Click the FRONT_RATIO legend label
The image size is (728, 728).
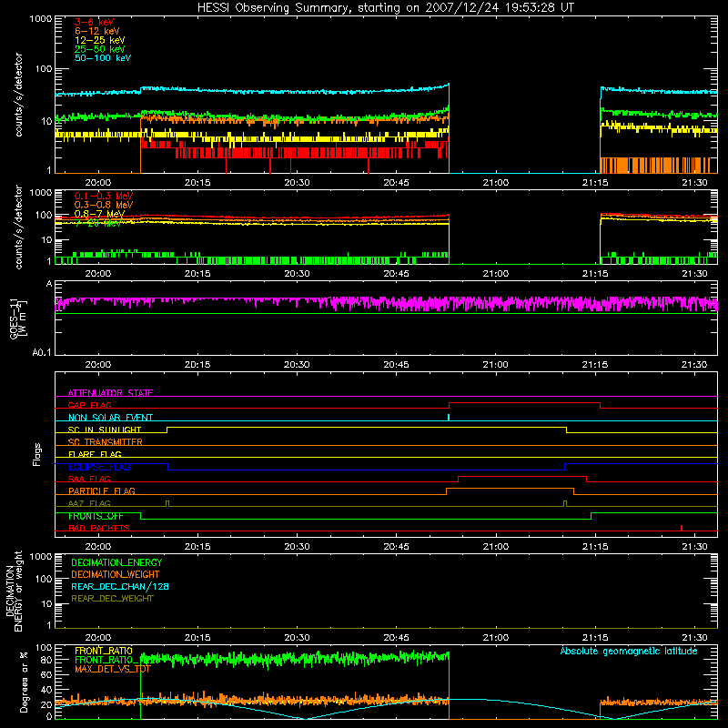click(x=104, y=651)
